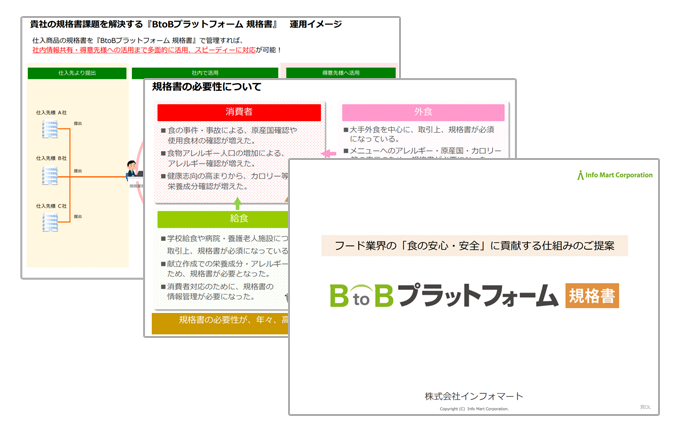686x435 pixels.
Task: Click the 規格書の必要性について title
Action: [206, 87]
